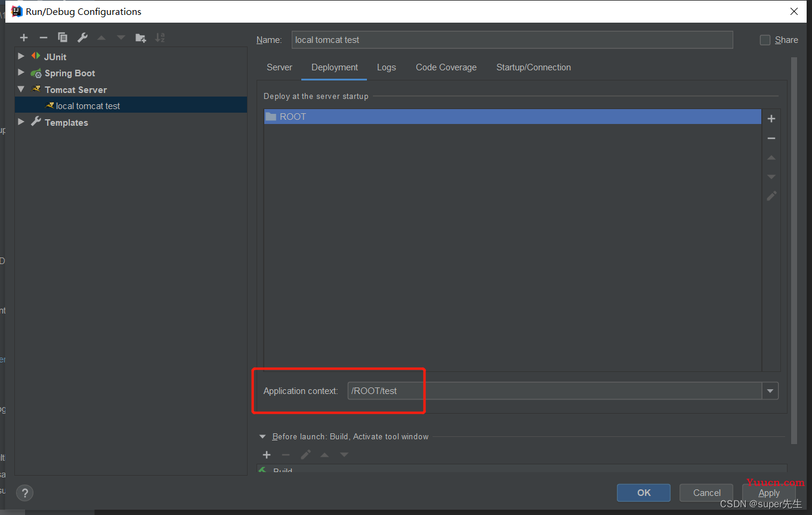Edit Before launch task pencil icon

pos(305,455)
